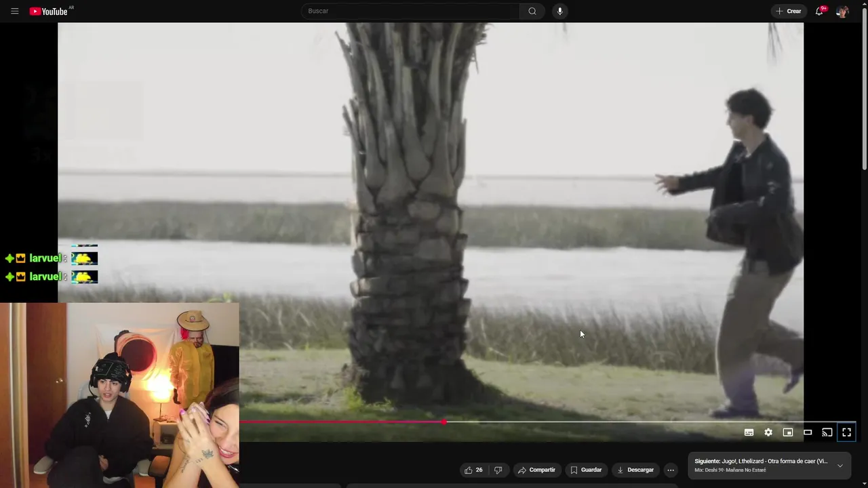Open the Crear menu
Screen dimensions: 868x488
tap(789, 11)
